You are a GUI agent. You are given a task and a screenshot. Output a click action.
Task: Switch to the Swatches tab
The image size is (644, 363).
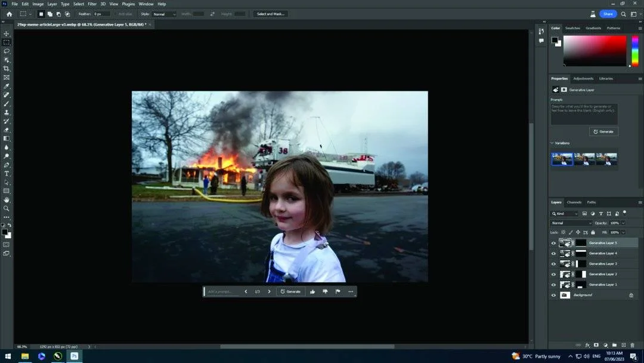click(x=572, y=28)
